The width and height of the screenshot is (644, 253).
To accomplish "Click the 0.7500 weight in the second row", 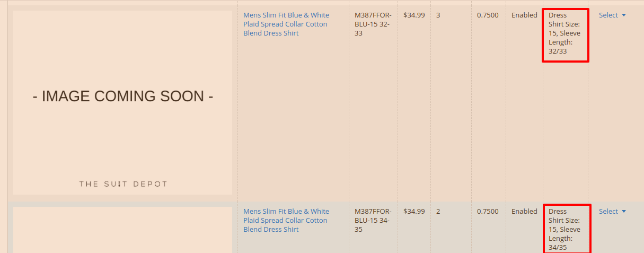I will [x=488, y=212].
